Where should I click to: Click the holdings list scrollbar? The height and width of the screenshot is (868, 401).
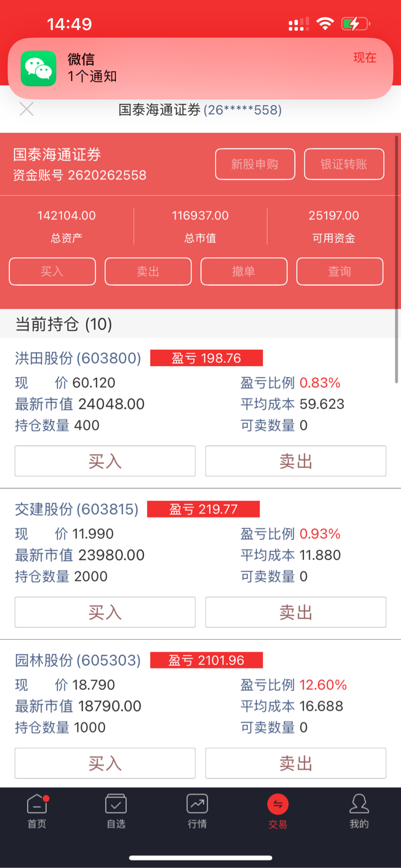397,260
